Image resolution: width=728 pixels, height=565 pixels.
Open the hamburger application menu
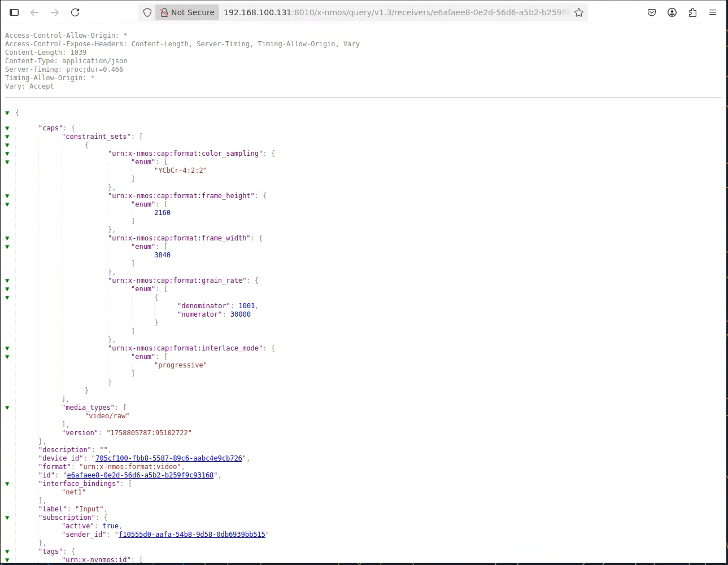(x=713, y=12)
